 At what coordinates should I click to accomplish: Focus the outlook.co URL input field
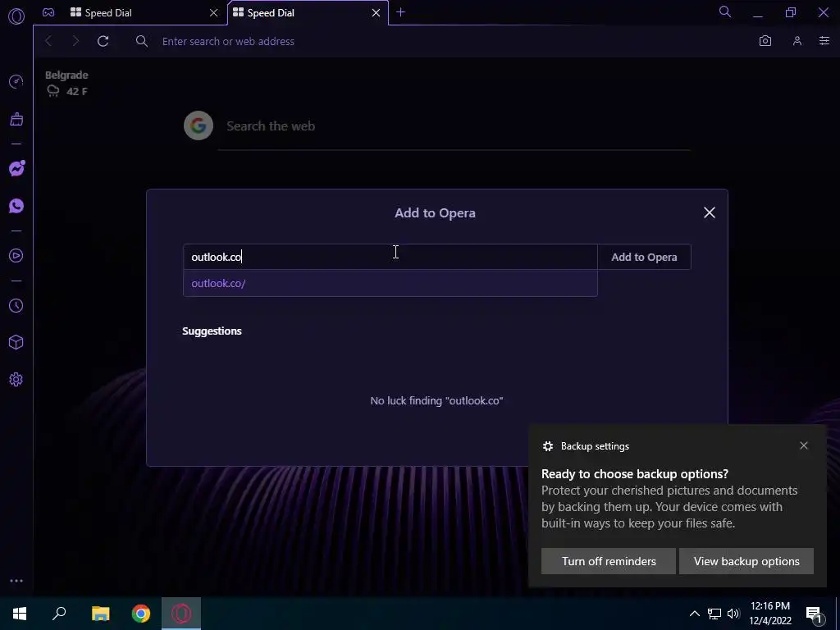390,257
